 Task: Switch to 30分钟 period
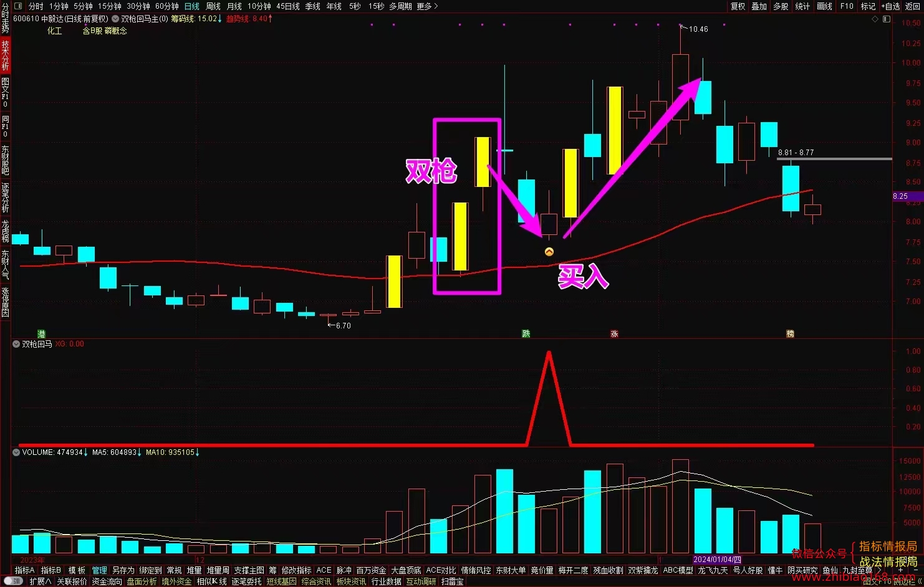pos(138,6)
